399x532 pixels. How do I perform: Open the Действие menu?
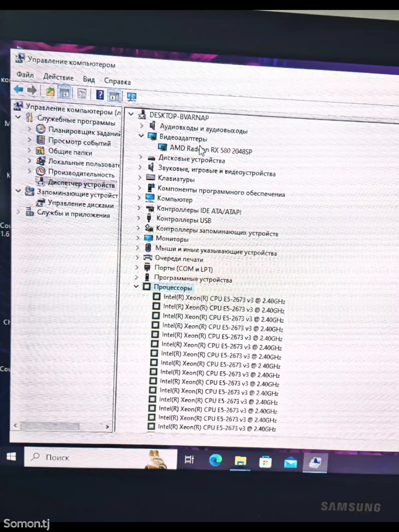(x=58, y=77)
